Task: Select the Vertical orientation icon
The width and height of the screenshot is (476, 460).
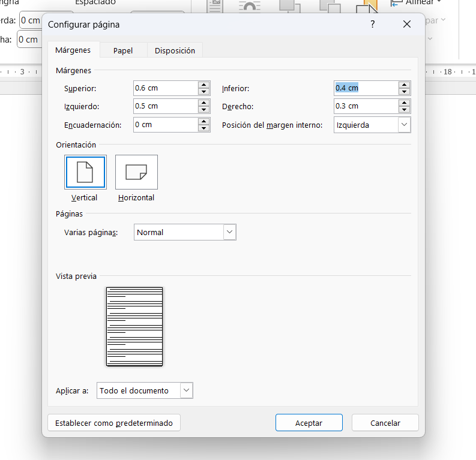Action: pyautogui.click(x=85, y=172)
